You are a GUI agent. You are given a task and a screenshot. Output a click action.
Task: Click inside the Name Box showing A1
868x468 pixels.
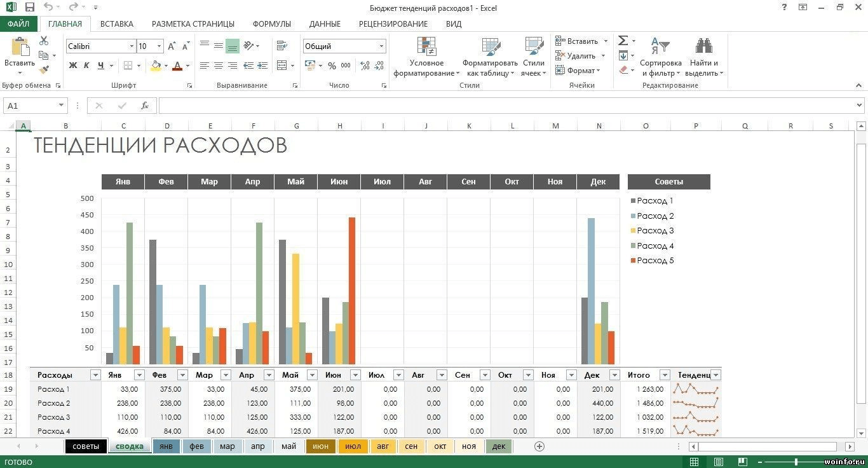(x=31, y=106)
